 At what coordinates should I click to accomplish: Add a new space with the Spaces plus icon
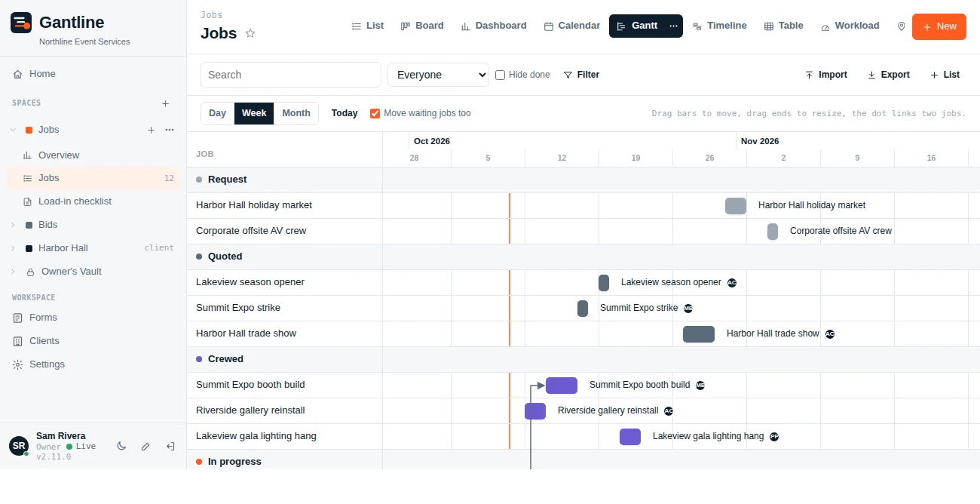[166, 103]
